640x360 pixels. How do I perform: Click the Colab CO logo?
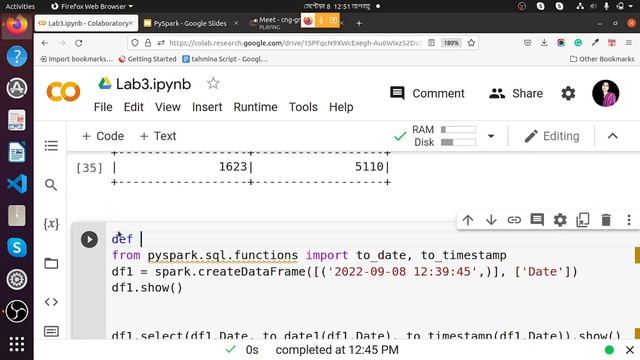63,91
